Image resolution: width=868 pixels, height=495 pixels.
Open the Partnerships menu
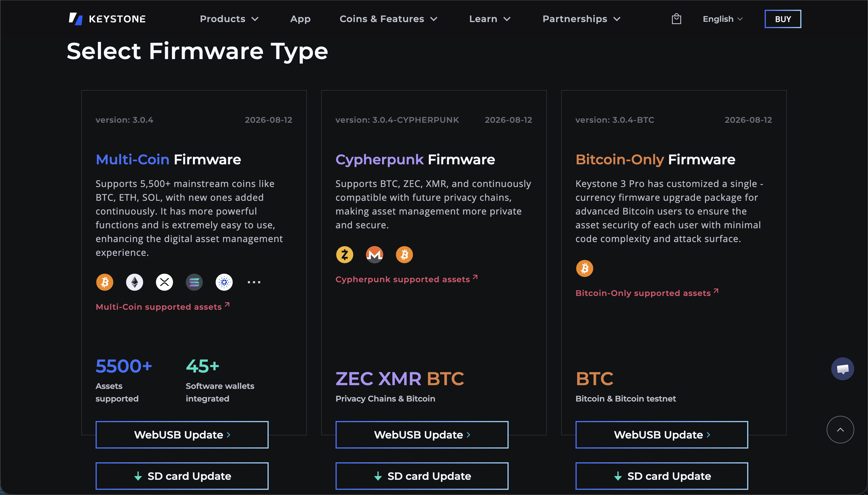(x=581, y=19)
